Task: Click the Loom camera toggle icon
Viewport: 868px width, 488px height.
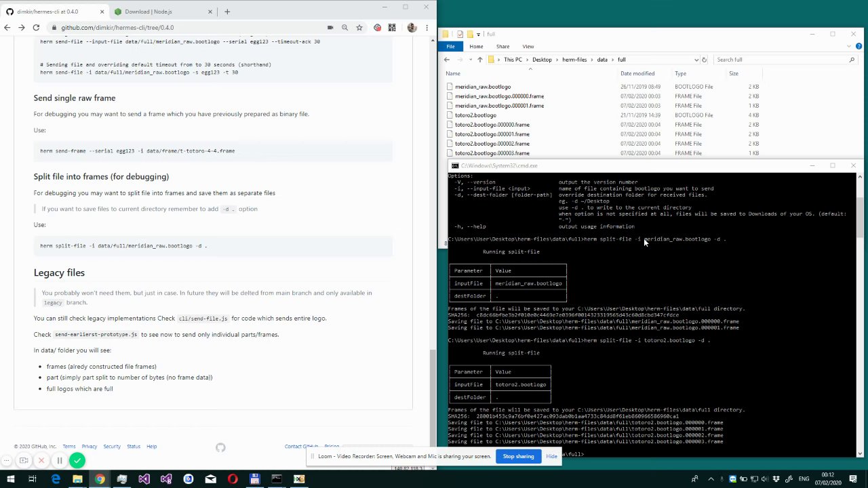Action: pos(24,461)
